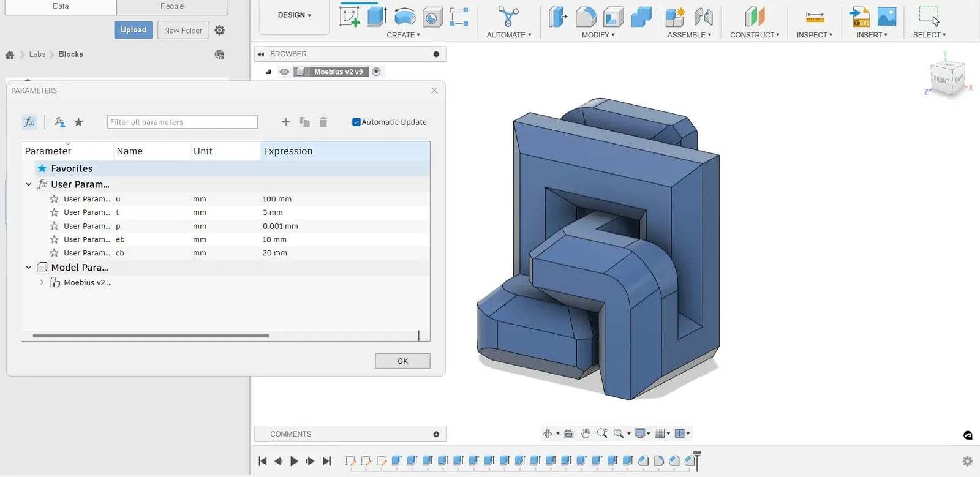Star the user parameter u as favorite
Screen dimensions: 980x477
tap(54, 199)
